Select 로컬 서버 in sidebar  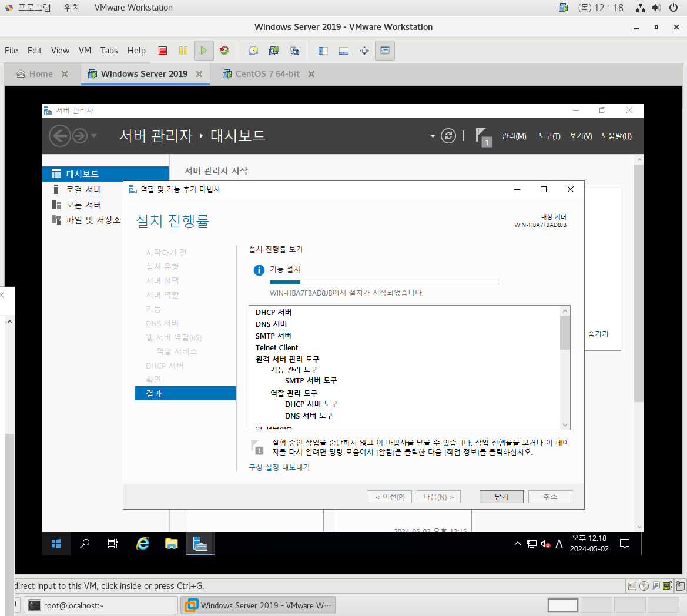pos(83,189)
